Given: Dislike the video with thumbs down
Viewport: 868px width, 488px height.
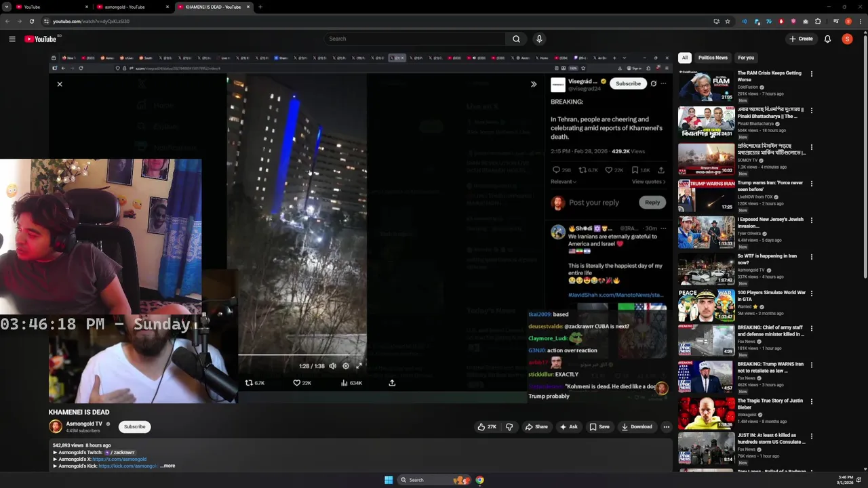Looking at the screenshot, I should [509, 427].
